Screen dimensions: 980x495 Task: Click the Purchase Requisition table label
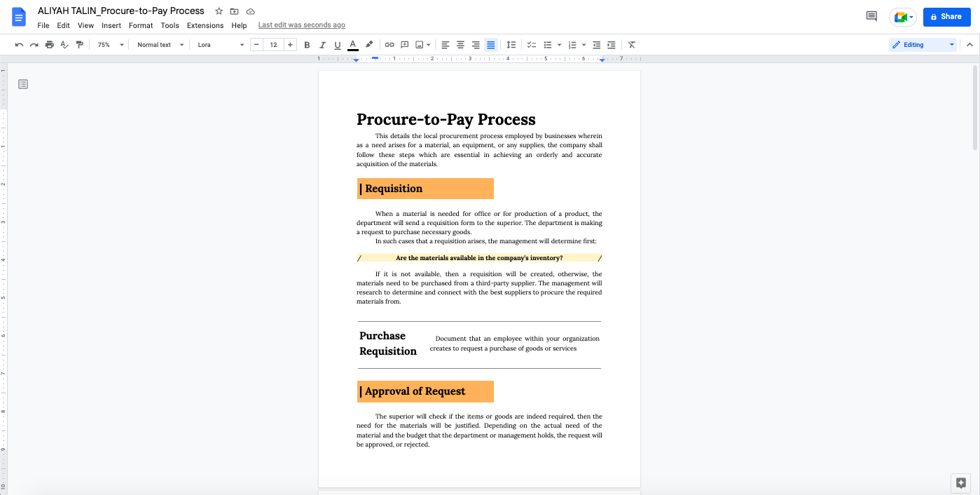pyautogui.click(x=388, y=344)
